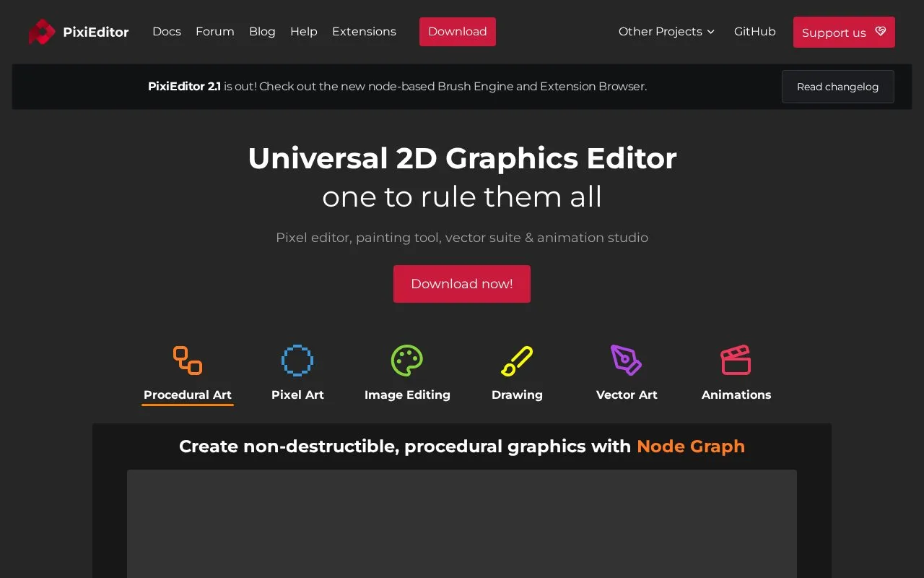Click the Read changelog button

coord(837,87)
